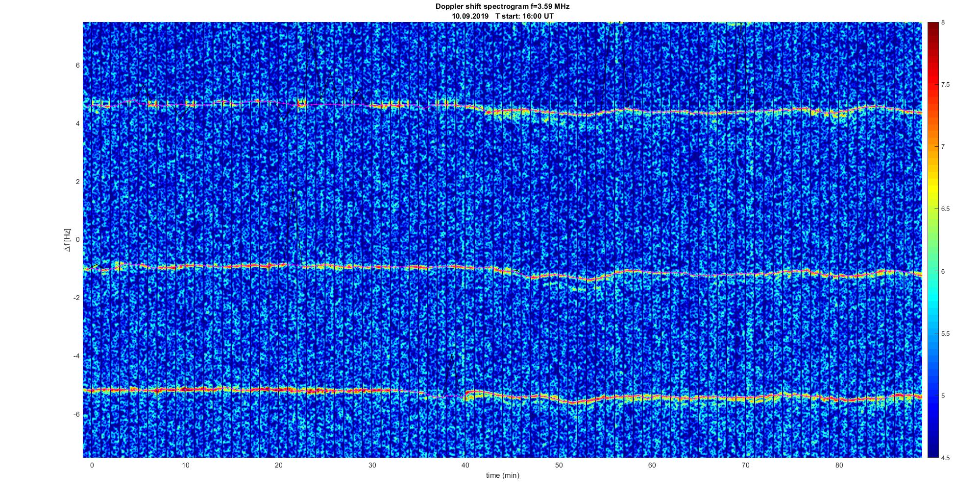Click the colorbar tick label '5.5'

(945, 333)
